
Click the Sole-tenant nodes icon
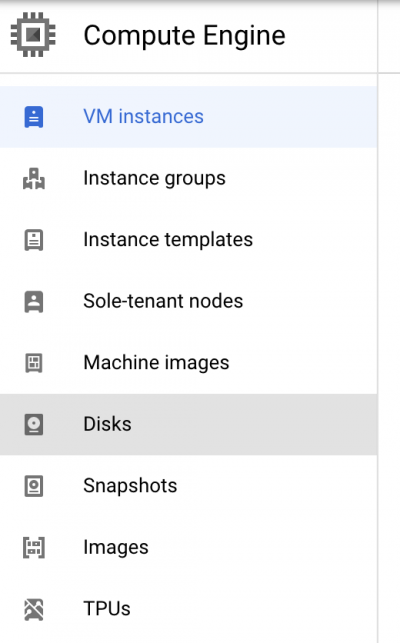pyautogui.click(x=34, y=301)
